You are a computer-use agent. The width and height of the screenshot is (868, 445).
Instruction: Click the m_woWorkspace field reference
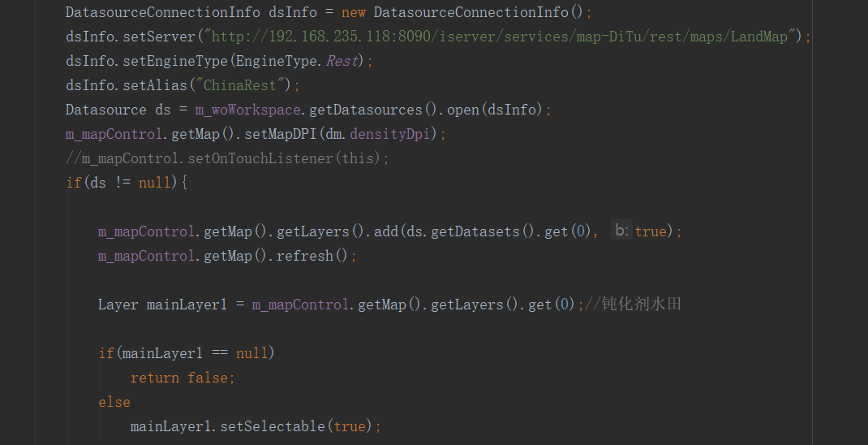[247, 110]
